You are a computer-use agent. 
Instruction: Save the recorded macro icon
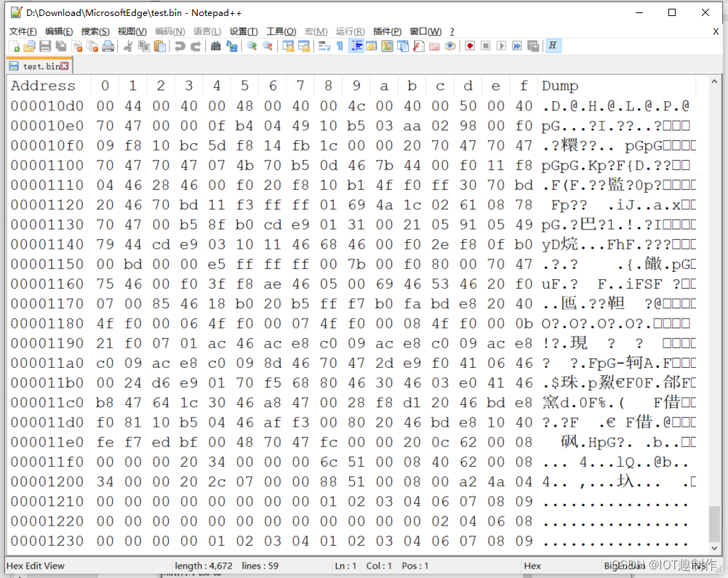(533, 46)
